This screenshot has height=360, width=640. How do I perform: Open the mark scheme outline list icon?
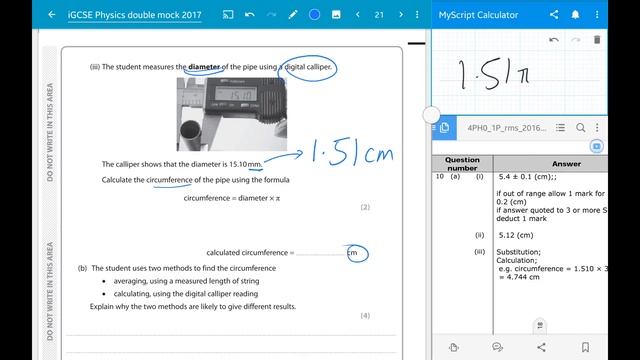pos(560,128)
